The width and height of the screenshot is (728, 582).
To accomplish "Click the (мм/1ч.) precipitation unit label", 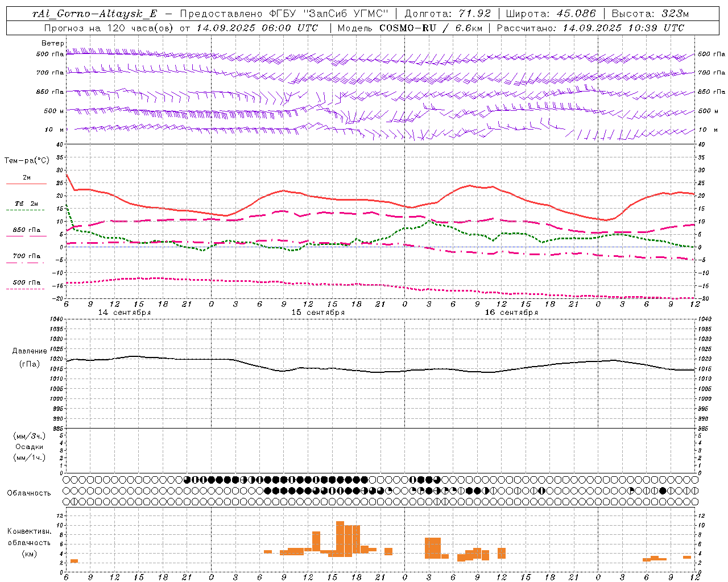I will click(x=30, y=458).
